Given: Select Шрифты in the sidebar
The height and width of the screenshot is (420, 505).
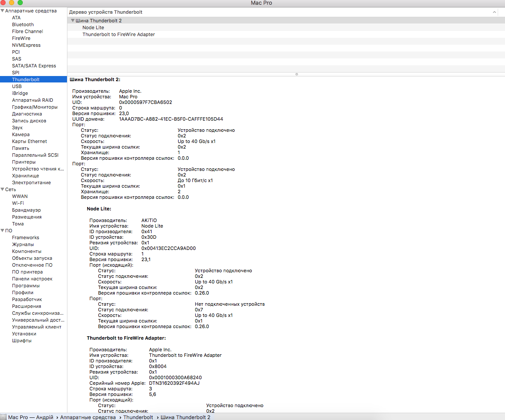Looking at the screenshot, I should (22, 341).
